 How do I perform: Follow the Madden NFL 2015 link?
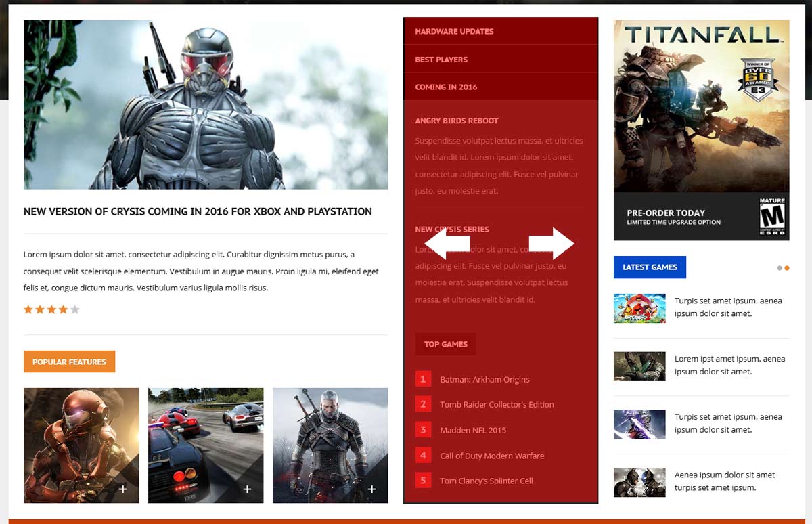[473, 431]
